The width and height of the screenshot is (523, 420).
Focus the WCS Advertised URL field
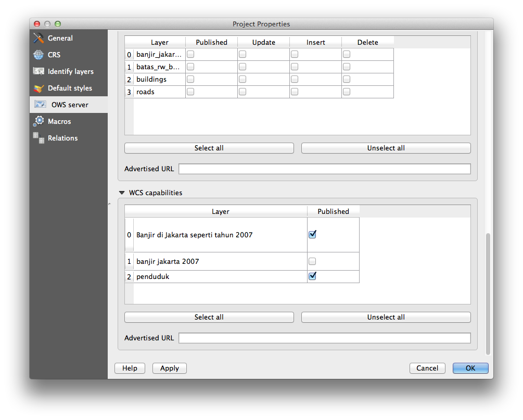[x=324, y=338]
